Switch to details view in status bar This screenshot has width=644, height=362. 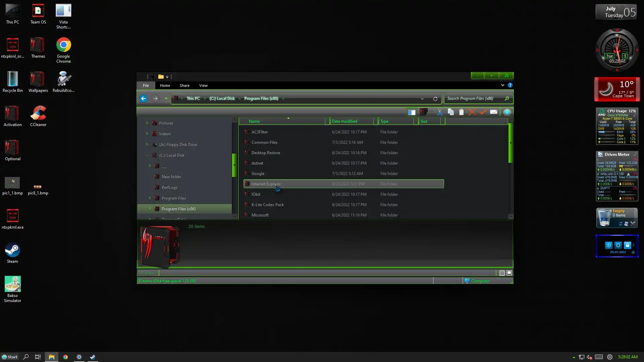[x=502, y=273]
